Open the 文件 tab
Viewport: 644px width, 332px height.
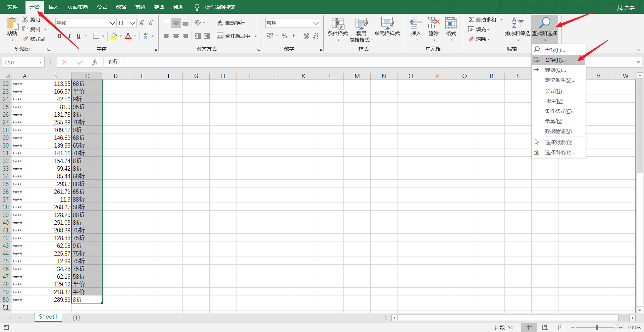pyautogui.click(x=12, y=7)
